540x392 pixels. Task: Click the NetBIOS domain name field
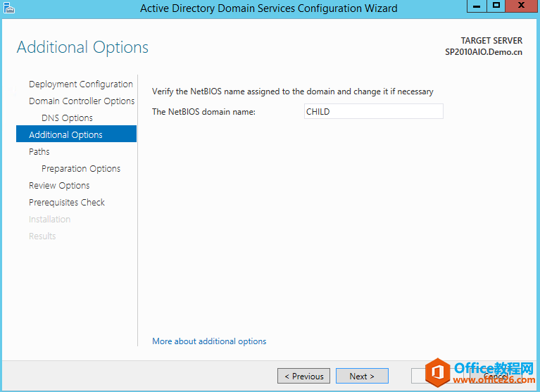[374, 111]
